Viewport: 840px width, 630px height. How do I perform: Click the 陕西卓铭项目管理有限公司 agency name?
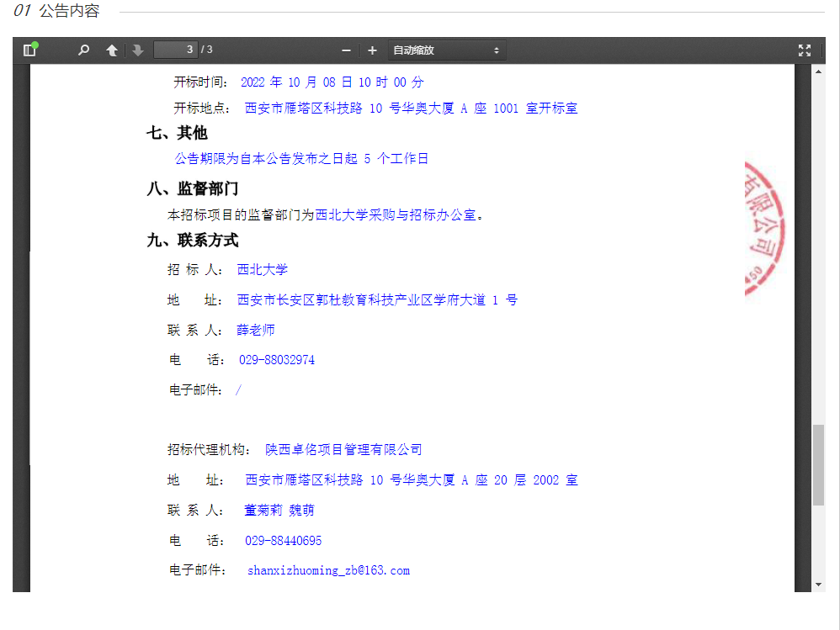coord(343,450)
